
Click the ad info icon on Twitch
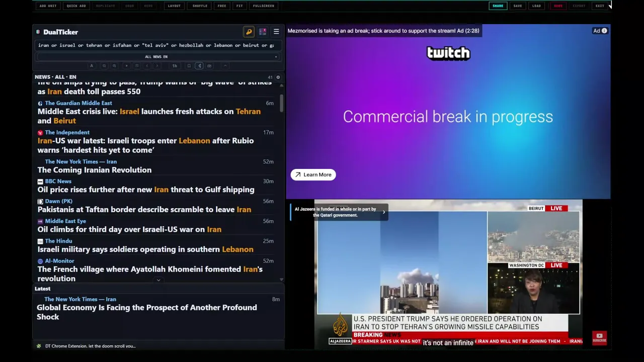[x=604, y=31]
